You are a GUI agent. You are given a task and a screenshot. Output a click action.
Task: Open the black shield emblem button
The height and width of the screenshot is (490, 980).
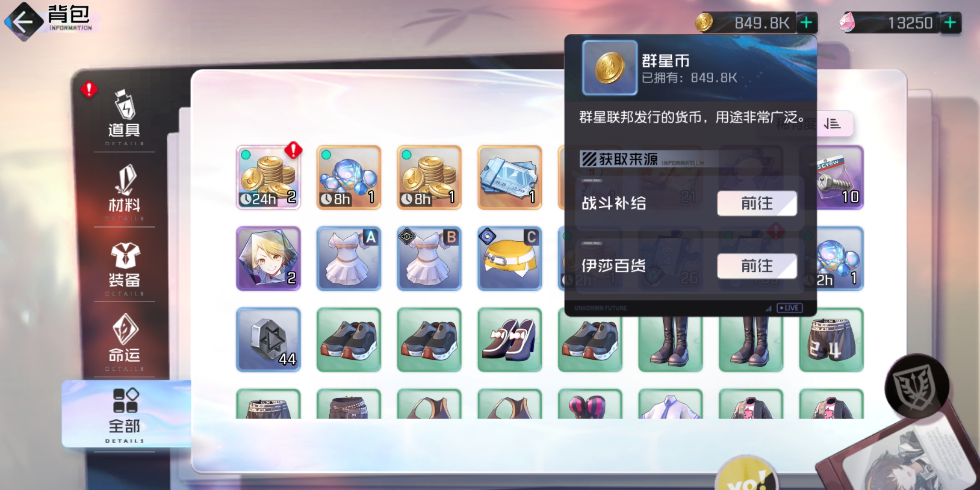click(x=916, y=387)
